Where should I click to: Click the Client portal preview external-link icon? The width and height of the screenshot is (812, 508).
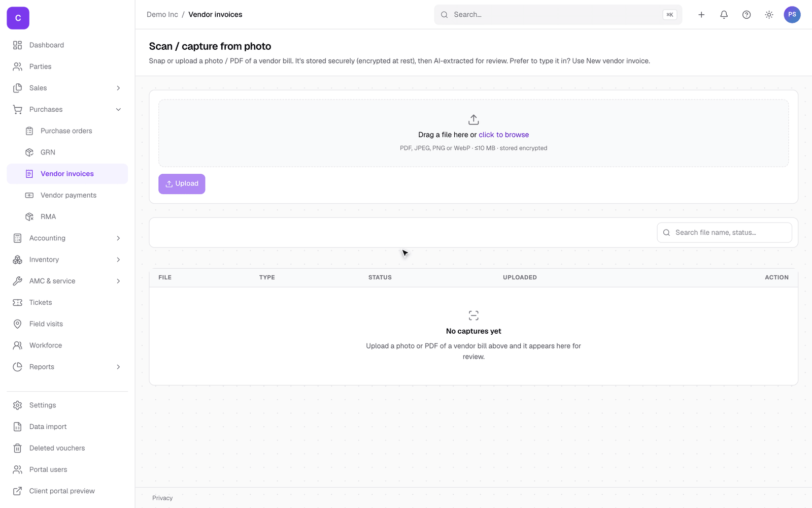pos(18,491)
